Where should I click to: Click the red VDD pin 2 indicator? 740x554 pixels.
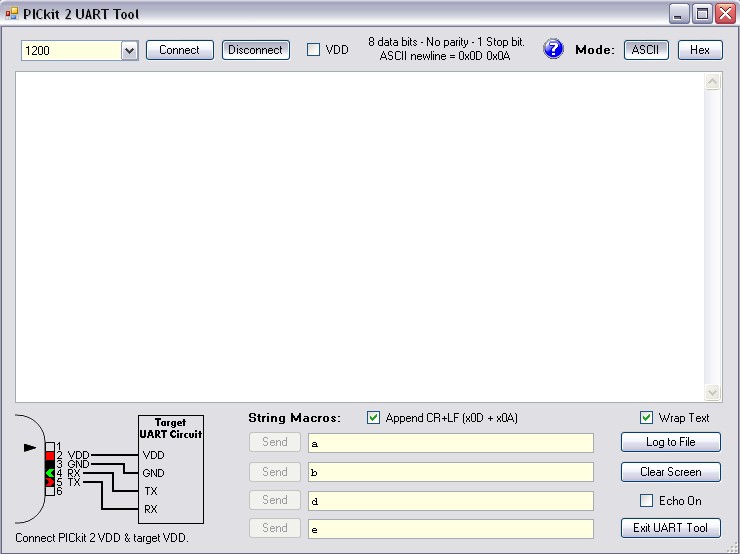50,456
